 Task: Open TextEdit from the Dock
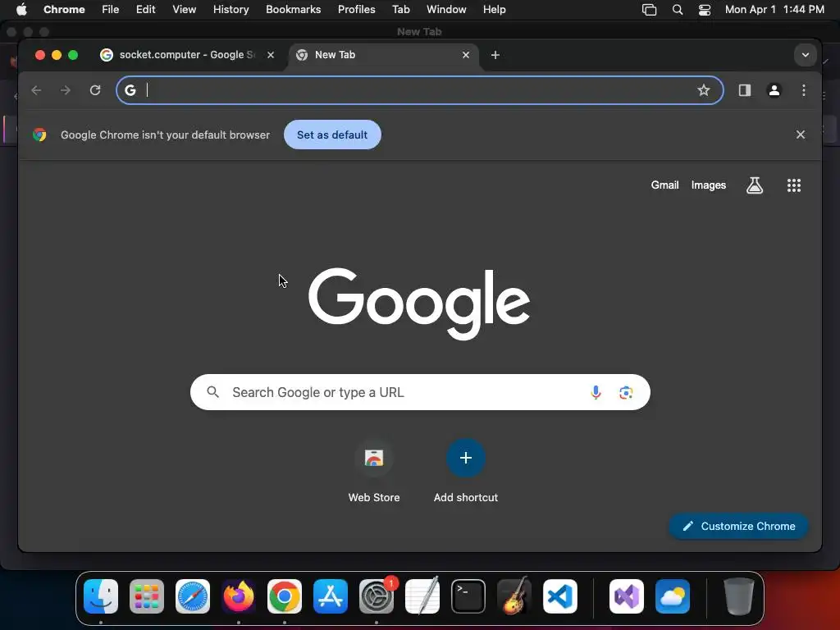point(422,596)
